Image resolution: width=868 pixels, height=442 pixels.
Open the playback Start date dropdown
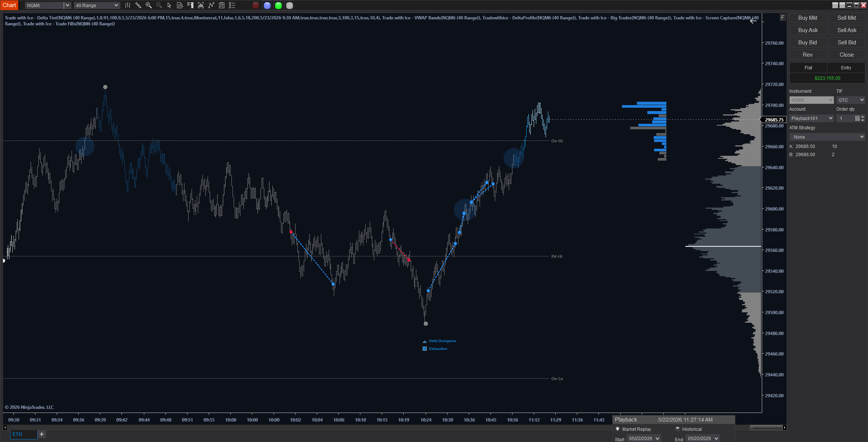point(643,438)
